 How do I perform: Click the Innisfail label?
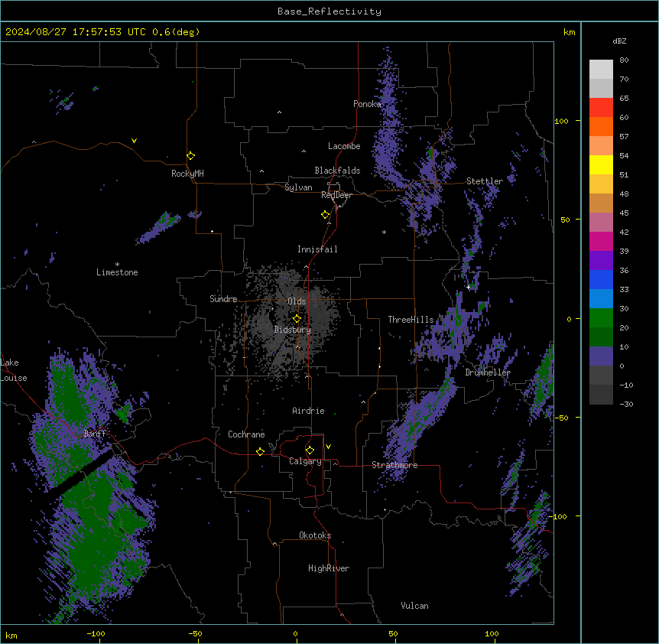coord(317,249)
